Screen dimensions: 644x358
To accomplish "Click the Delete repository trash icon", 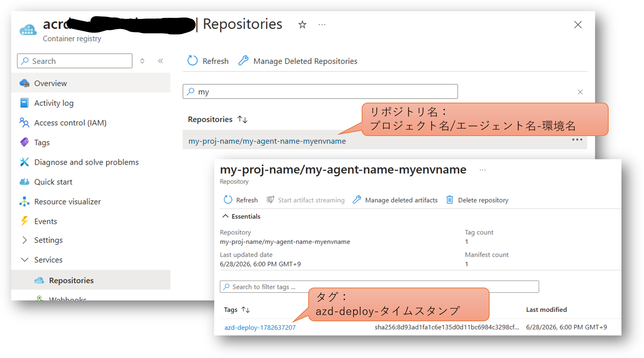I will pyautogui.click(x=450, y=200).
